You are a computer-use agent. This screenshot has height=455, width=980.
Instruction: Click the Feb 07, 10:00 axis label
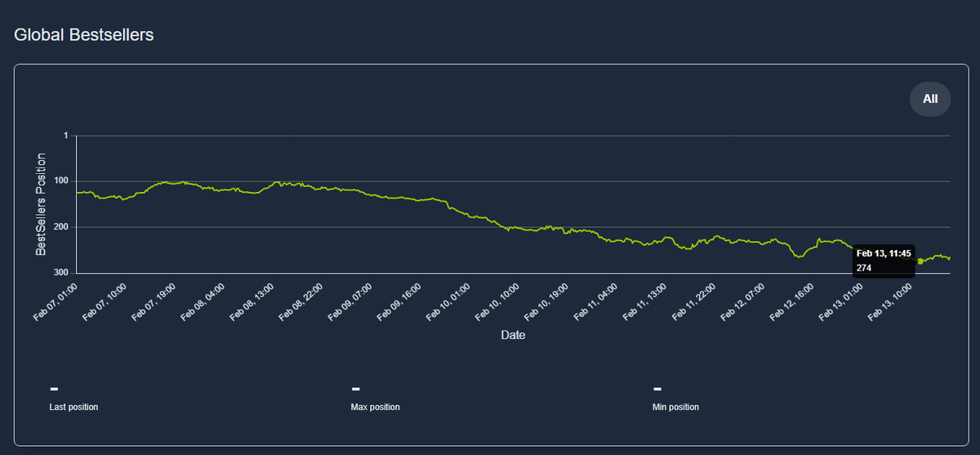[x=104, y=302]
